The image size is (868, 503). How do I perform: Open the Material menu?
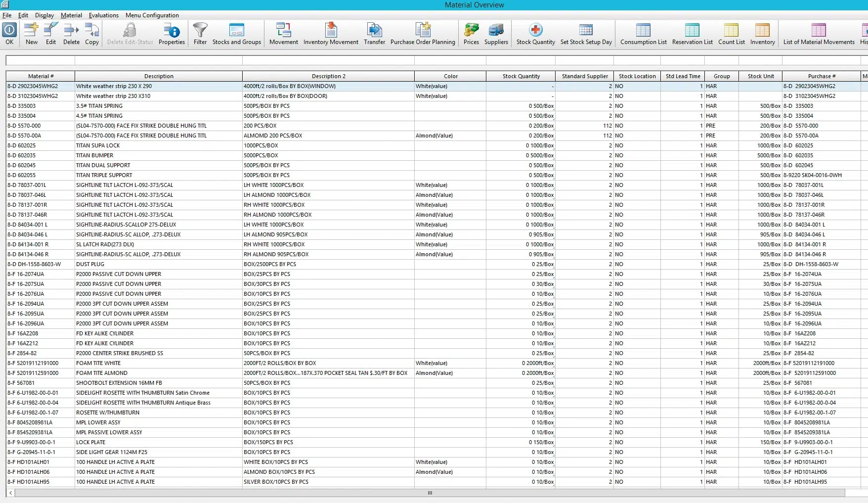tap(71, 15)
